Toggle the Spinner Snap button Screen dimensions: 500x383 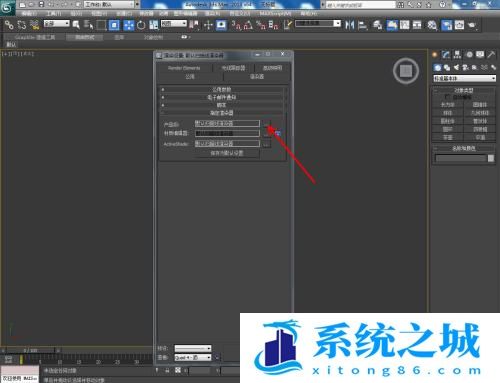[x=273, y=25]
